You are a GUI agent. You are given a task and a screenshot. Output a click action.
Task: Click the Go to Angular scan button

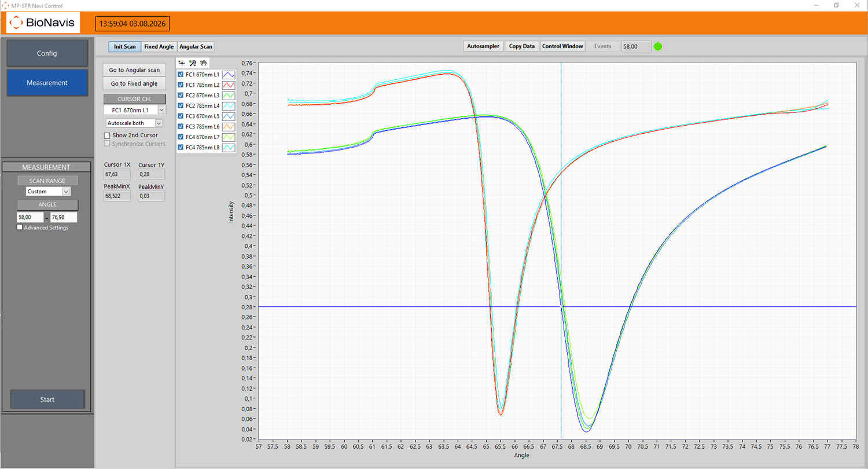coord(134,70)
